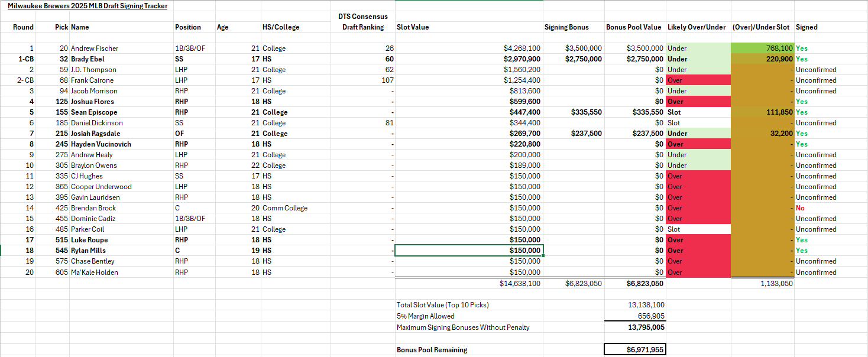
Task: Click the red 'No' signed cell for Brendan Brock
Action: (800, 208)
